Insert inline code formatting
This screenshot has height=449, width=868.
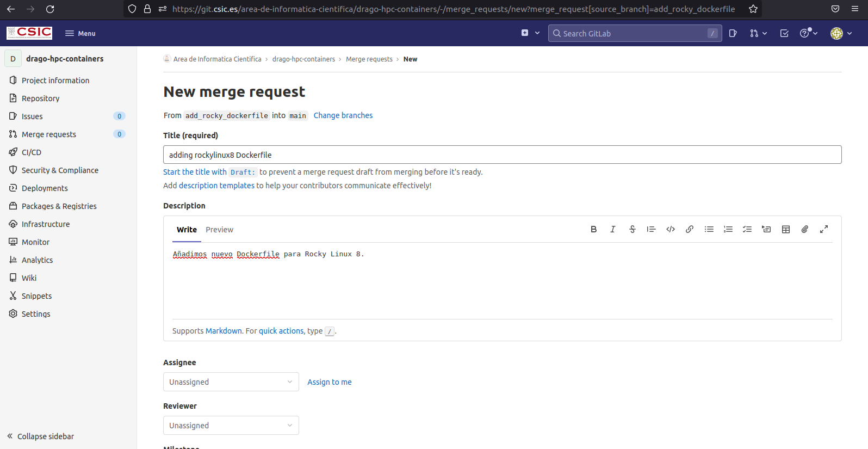coord(671,229)
